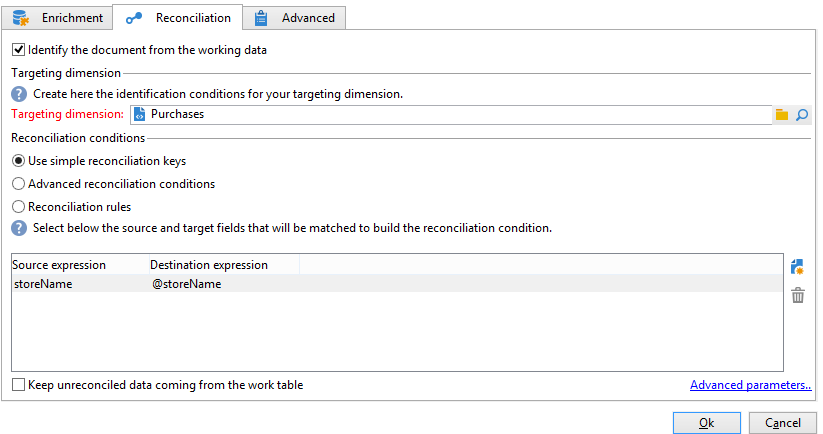Click the folder icon beside Targeting dimension
The height and width of the screenshot is (434, 823).
point(782,115)
